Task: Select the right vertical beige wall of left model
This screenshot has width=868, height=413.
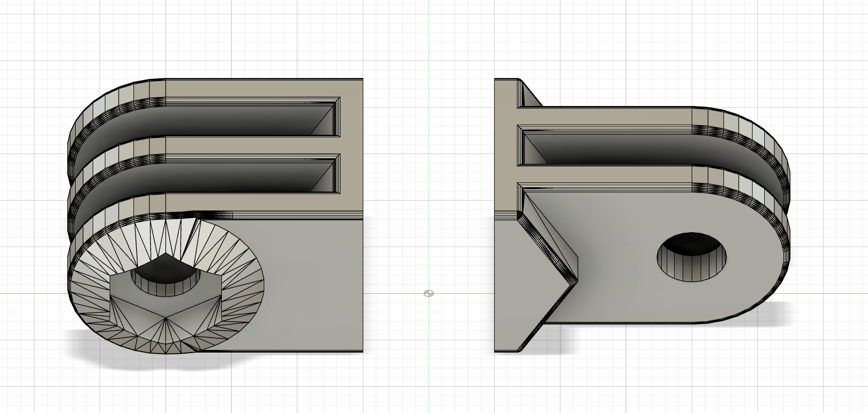Action: 351,148
